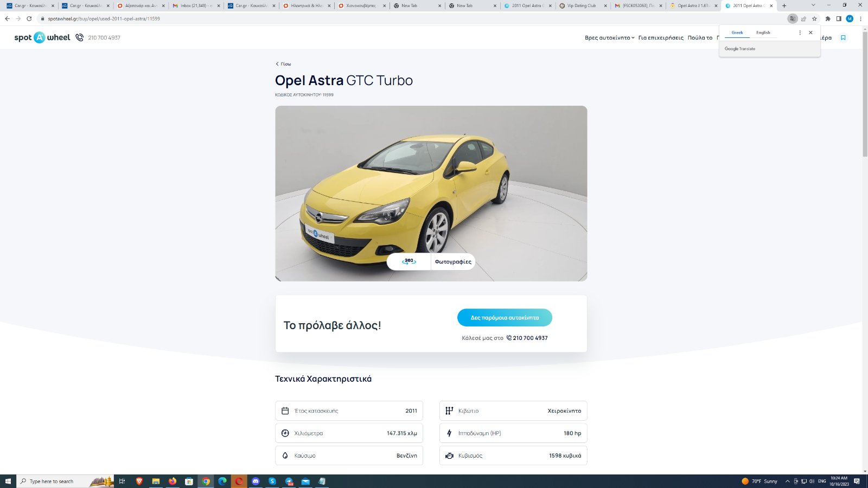Click the Spotawheel logo

42,37
